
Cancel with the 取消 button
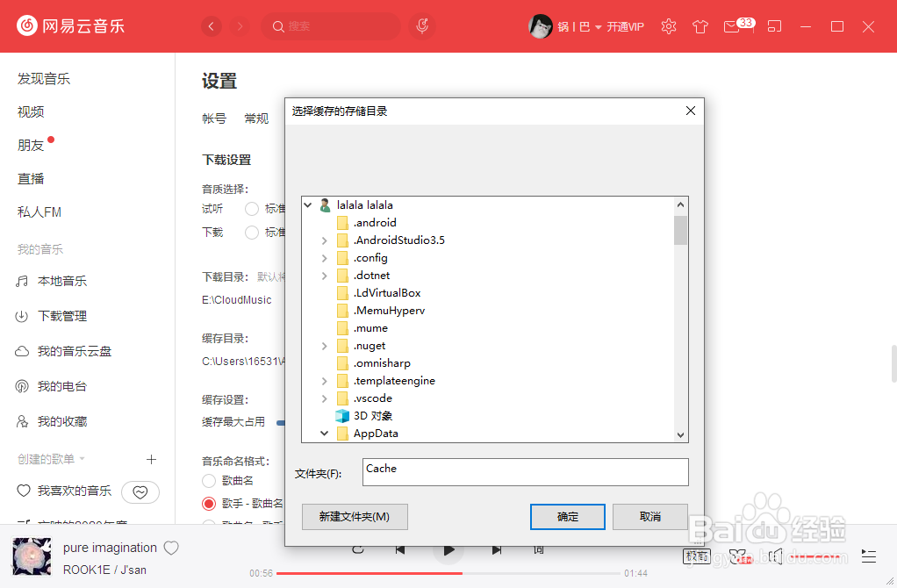649,517
